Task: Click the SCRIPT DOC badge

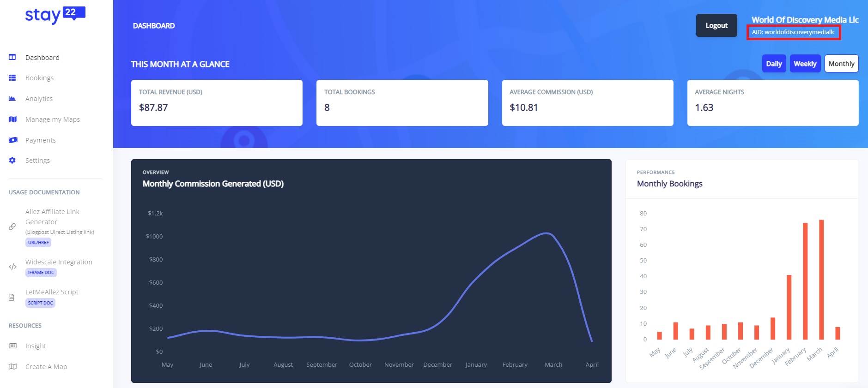Action: [x=40, y=303]
